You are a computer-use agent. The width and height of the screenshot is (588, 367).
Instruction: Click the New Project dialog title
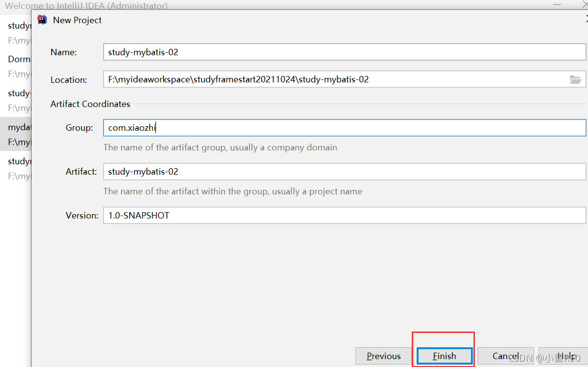(77, 20)
